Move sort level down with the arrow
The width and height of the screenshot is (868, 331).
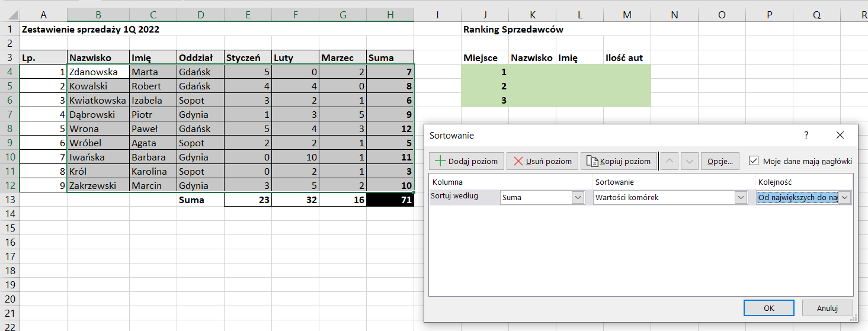[x=689, y=161]
